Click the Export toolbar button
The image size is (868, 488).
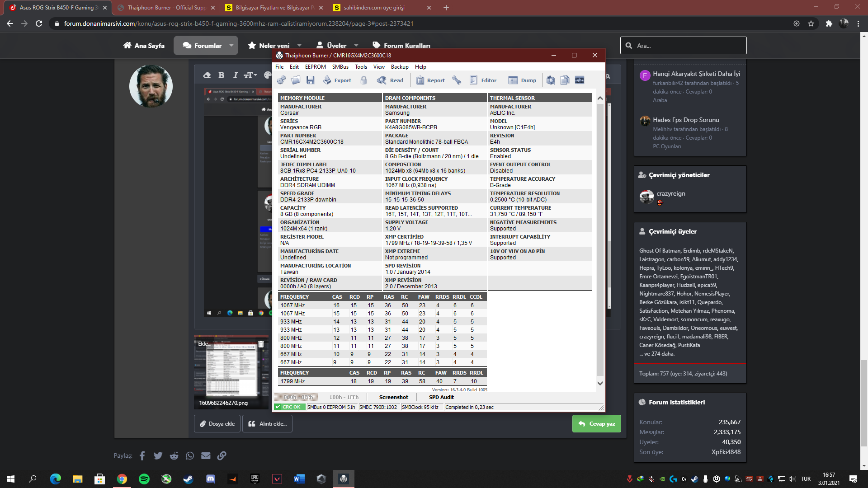[x=337, y=80]
